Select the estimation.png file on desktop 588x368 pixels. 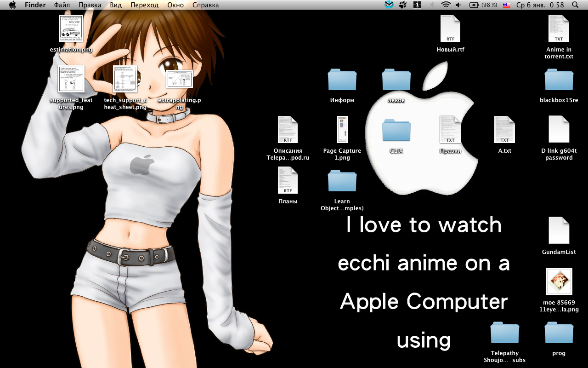71,29
